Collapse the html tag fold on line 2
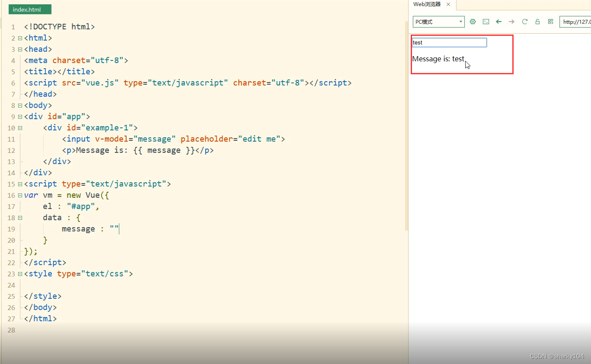 click(20, 38)
